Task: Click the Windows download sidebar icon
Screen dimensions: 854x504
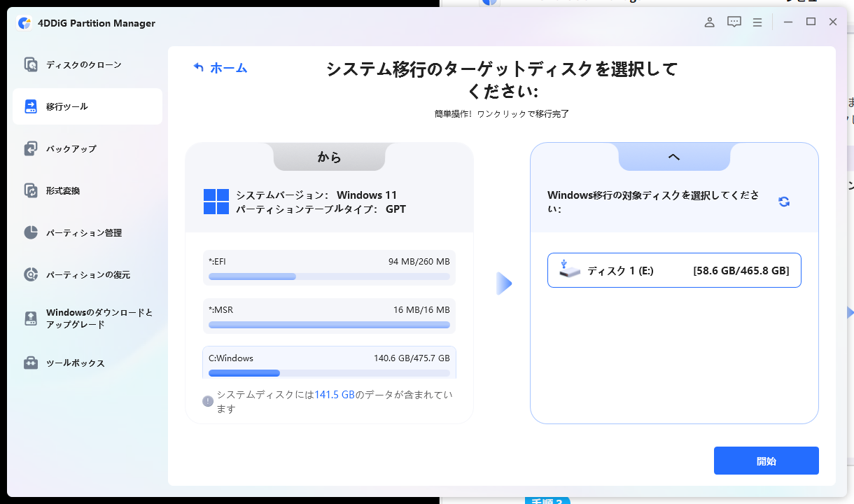Action: (31, 318)
